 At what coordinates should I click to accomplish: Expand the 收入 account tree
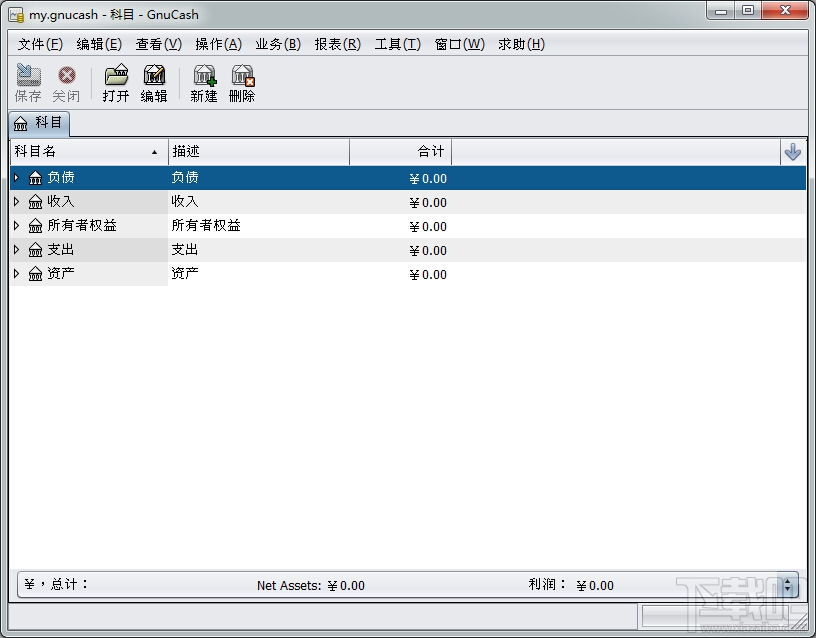point(15,202)
